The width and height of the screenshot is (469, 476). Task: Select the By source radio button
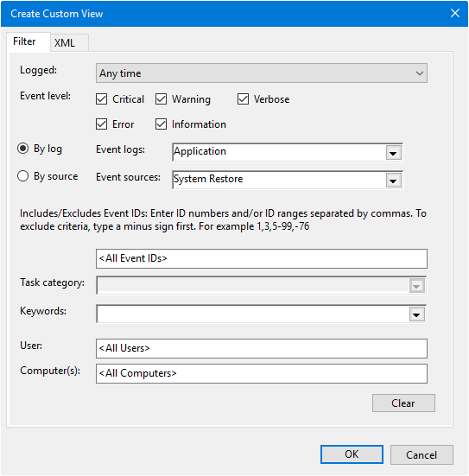[23, 176]
